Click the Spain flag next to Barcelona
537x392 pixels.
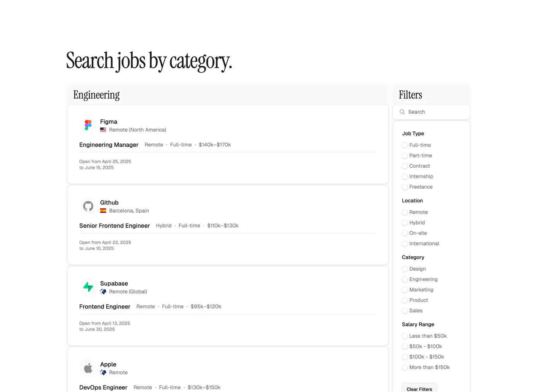[x=103, y=211]
